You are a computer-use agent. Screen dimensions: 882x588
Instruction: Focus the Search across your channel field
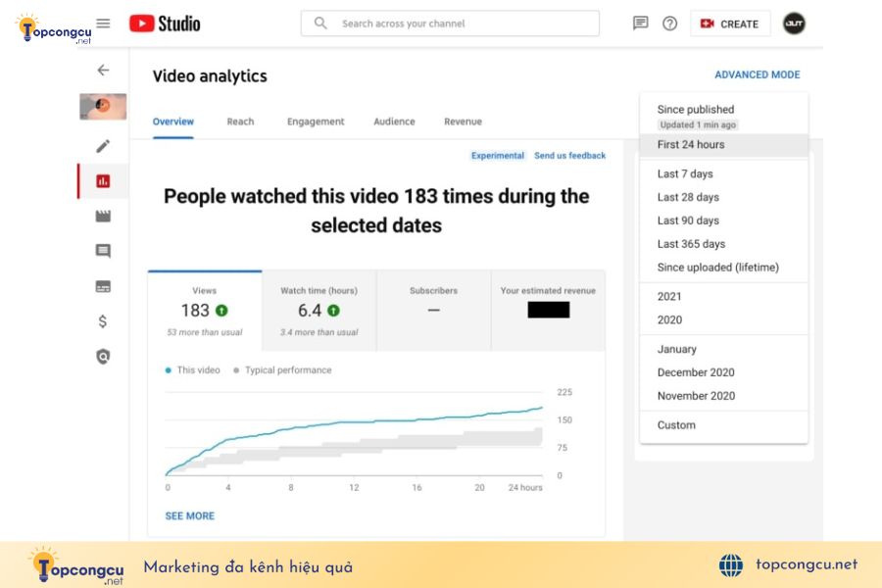click(x=450, y=24)
